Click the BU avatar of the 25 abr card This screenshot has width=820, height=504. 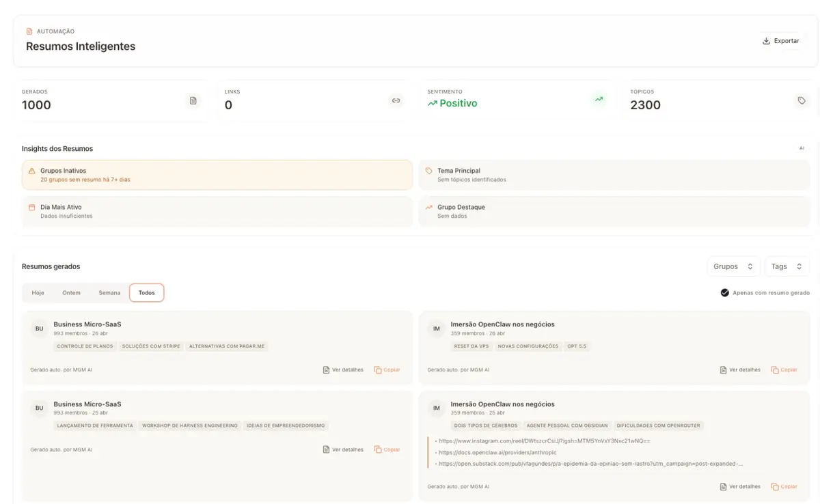coord(40,408)
